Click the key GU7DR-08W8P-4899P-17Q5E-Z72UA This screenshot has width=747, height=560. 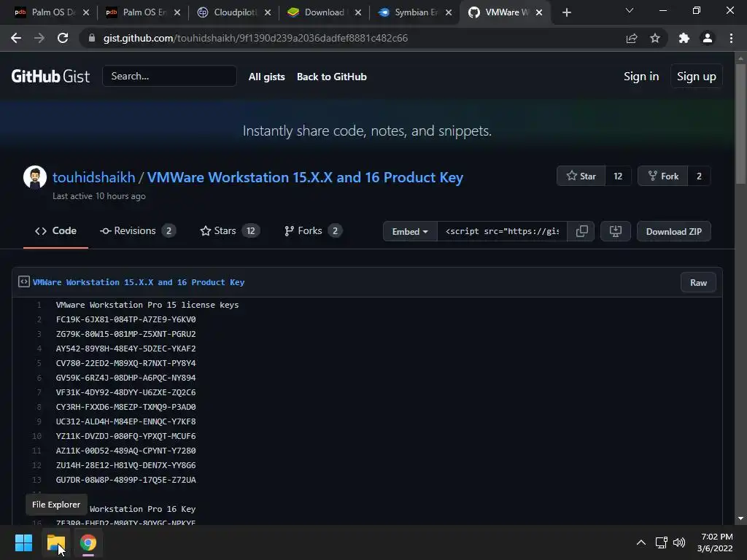click(125, 480)
